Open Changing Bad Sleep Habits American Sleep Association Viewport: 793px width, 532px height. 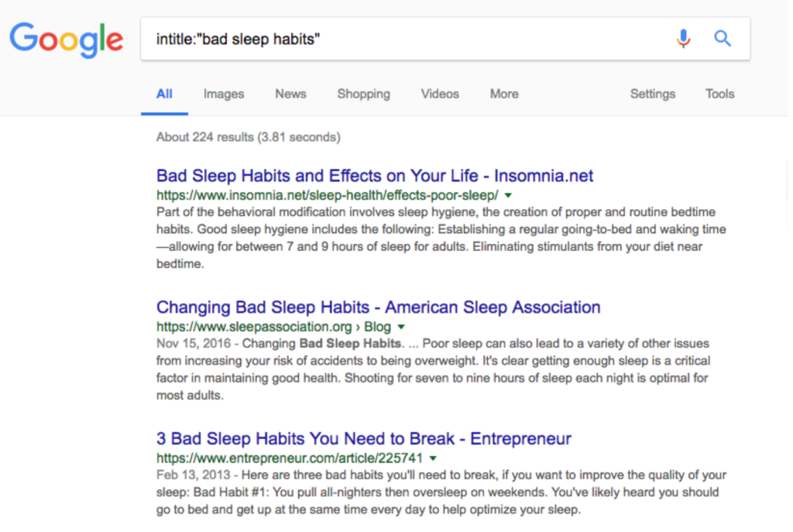378,307
